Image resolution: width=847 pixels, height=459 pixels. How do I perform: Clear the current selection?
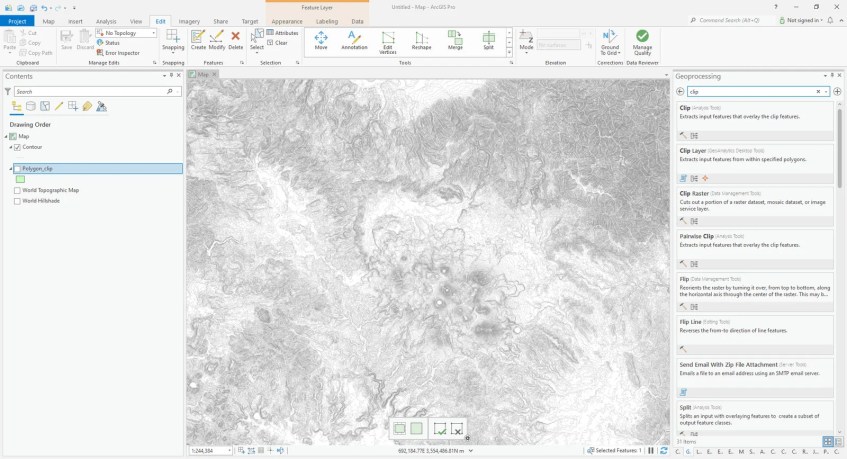[277, 43]
